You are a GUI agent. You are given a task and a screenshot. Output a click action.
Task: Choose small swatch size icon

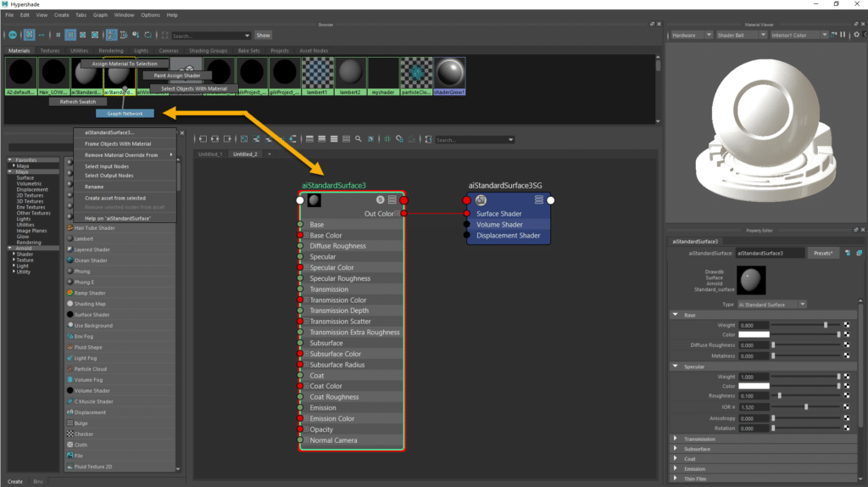click(x=58, y=35)
